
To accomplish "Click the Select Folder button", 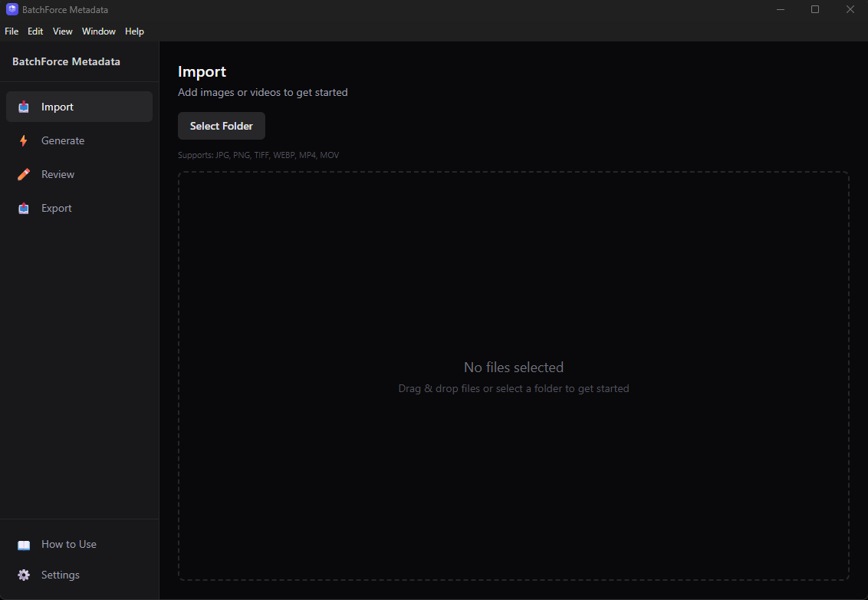I will click(x=221, y=126).
